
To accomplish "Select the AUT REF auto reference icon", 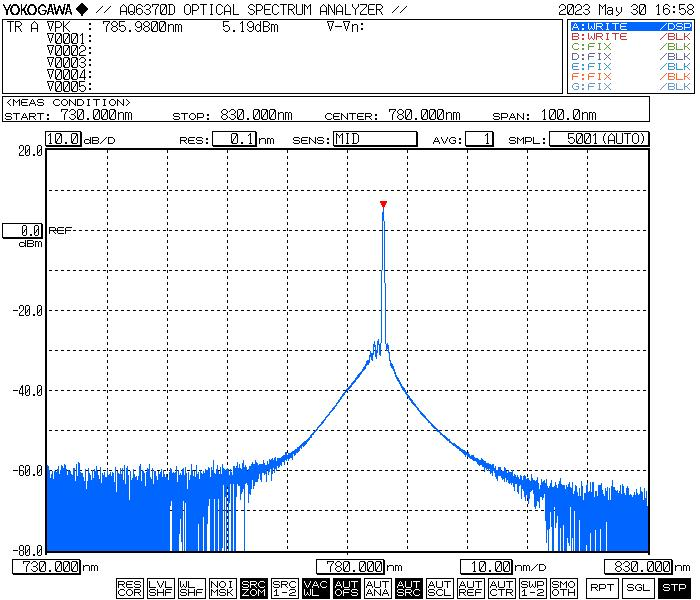I will [x=470, y=588].
